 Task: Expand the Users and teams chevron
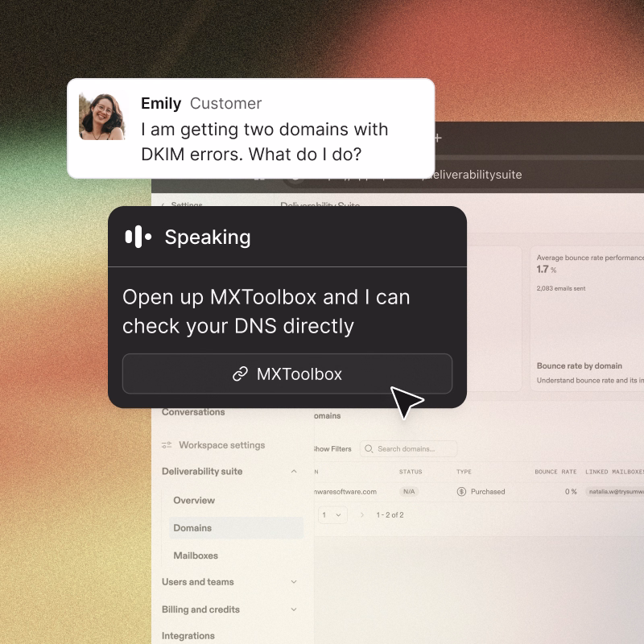click(294, 582)
